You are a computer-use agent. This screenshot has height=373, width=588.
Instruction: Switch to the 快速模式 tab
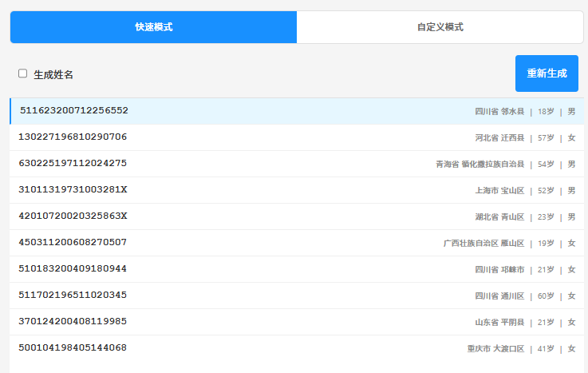[x=153, y=27]
